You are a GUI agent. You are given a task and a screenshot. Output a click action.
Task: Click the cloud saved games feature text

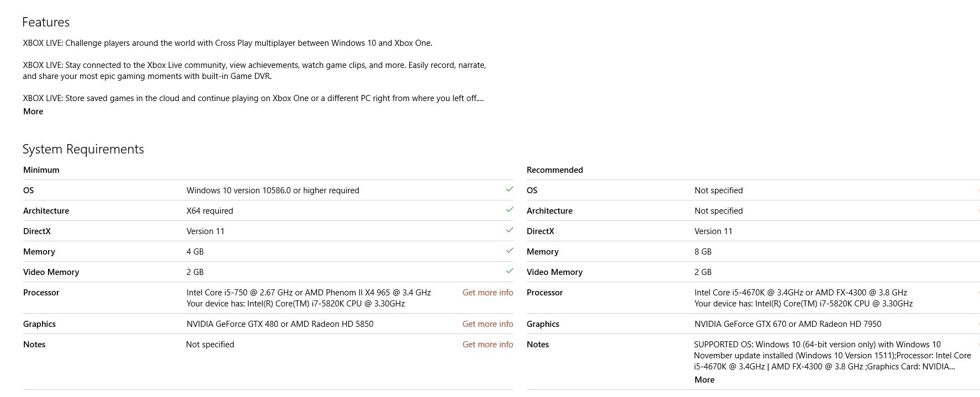[253, 98]
